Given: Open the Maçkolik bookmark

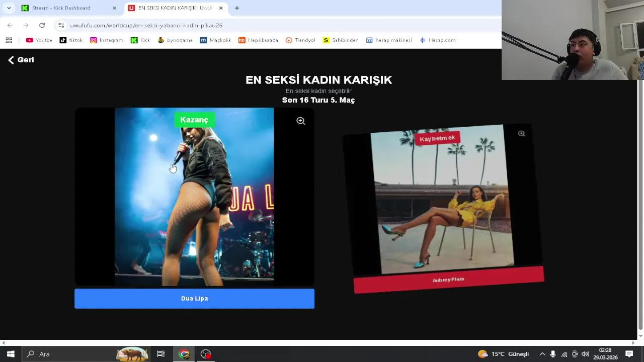Looking at the screenshot, I should tap(215, 40).
